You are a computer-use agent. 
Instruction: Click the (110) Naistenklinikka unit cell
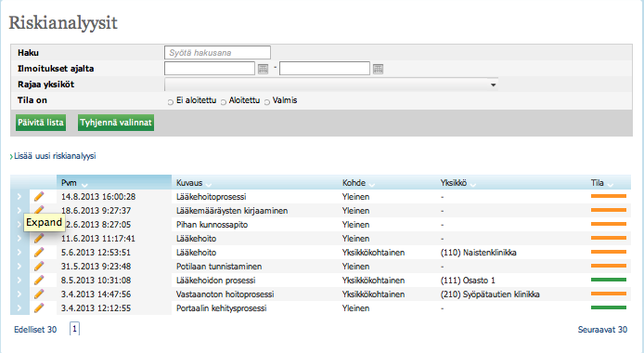pyautogui.click(x=478, y=253)
